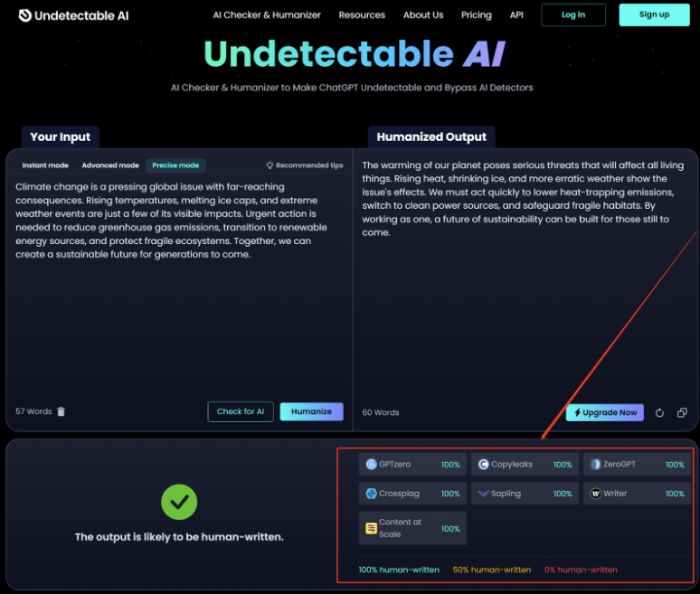Select Precise mode
Viewport: 700px width, 594px height.
click(175, 165)
